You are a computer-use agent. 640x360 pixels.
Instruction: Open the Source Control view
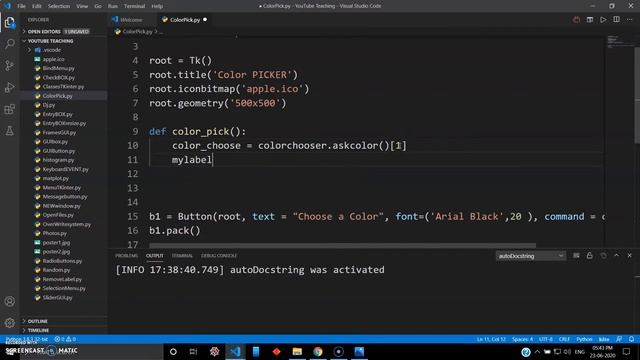tap(9, 65)
